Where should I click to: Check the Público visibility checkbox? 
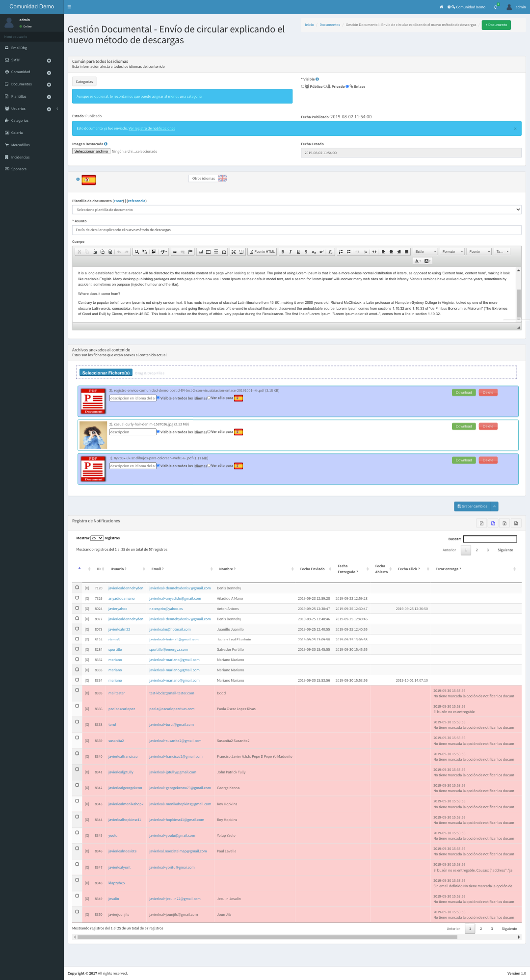303,86
